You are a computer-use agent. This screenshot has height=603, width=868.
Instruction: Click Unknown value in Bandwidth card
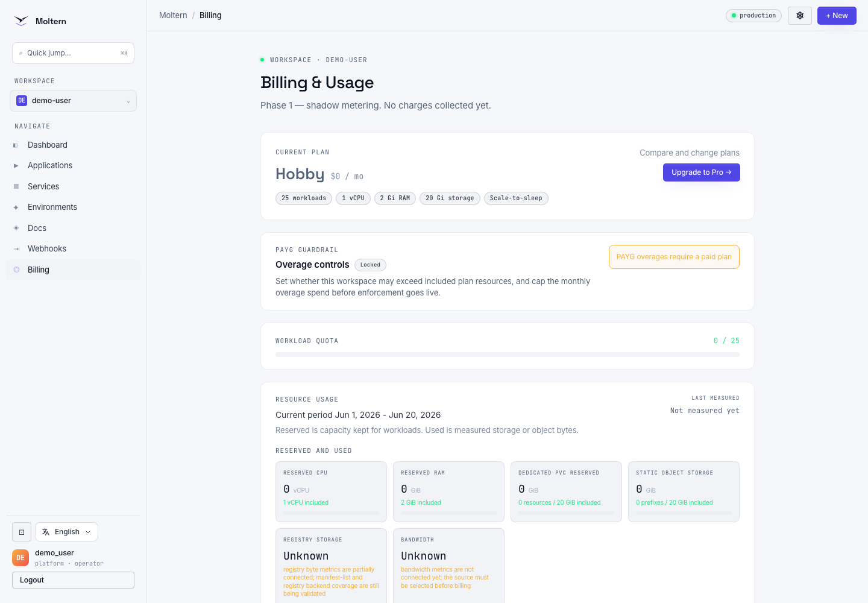424,556
